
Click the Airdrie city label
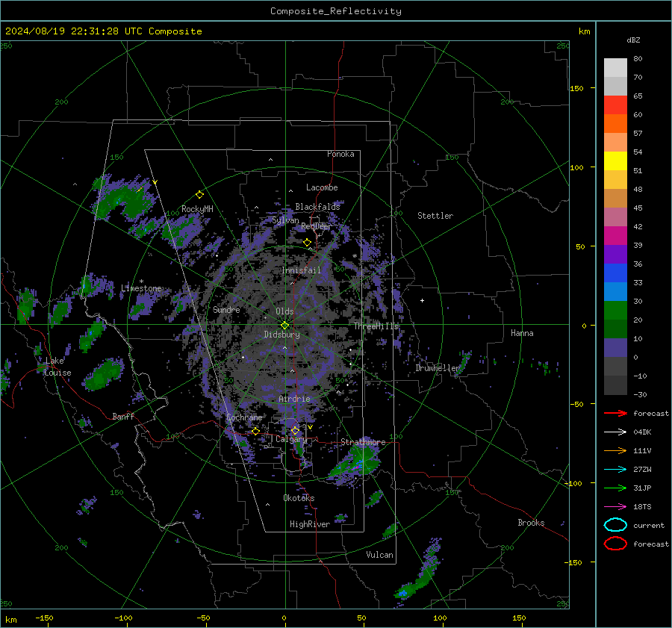point(294,399)
